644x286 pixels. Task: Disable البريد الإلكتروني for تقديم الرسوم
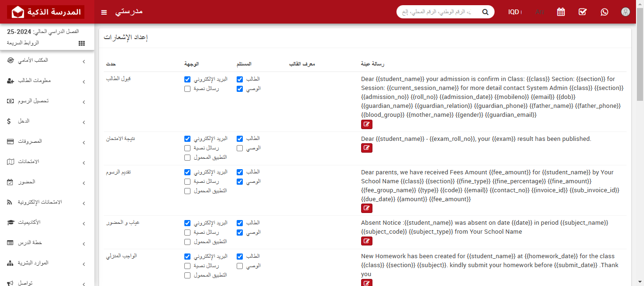click(187, 172)
